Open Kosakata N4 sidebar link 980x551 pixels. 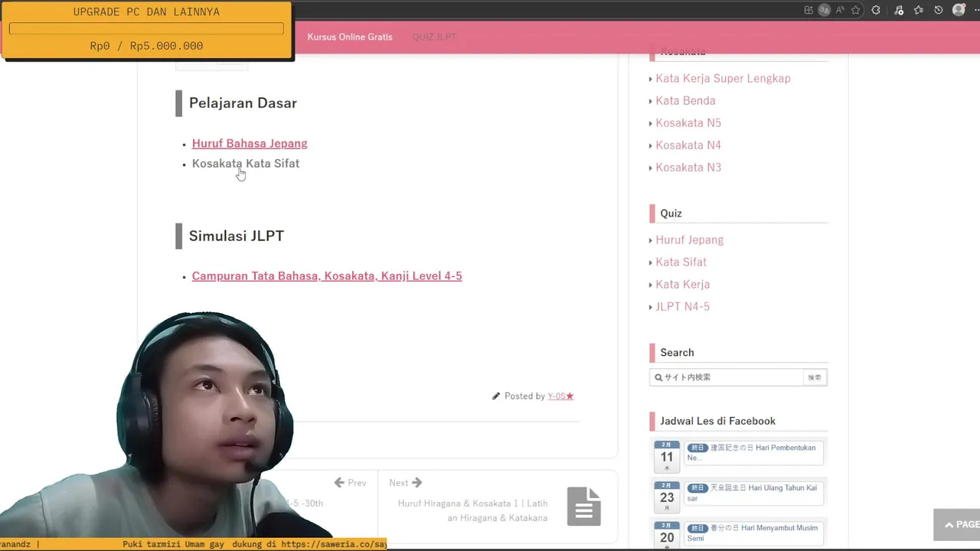point(688,145)
